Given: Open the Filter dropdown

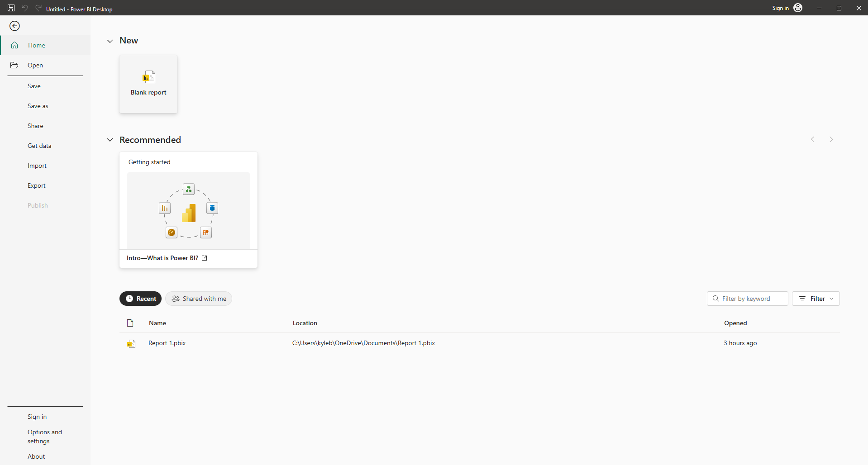Looking at the screenshot, I should click(816, 299).
